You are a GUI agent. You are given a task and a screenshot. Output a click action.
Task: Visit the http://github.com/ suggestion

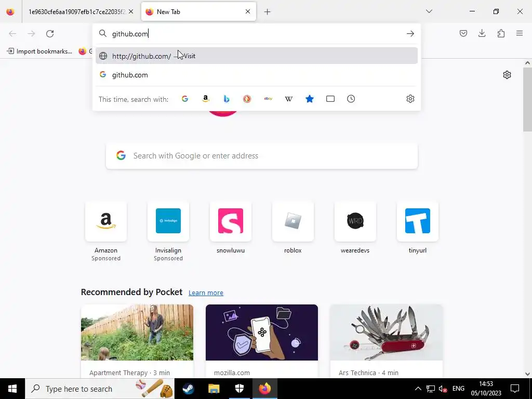pos(257,56)
